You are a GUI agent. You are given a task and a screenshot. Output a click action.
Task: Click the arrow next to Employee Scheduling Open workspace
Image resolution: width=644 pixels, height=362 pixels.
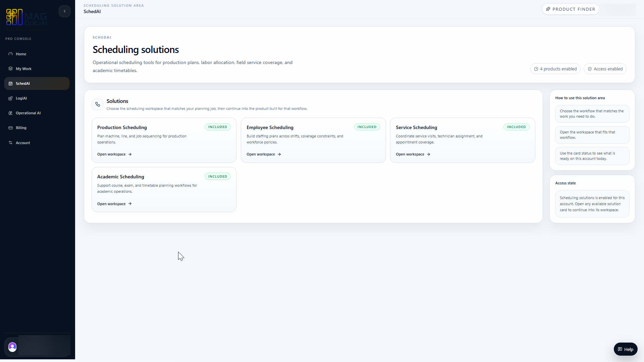pyautogui.click(x=279, y=154)
